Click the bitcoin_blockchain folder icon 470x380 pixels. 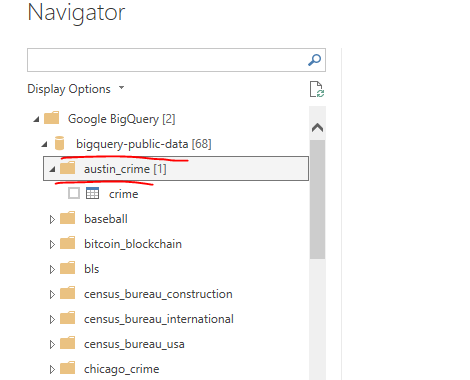[68, 243]
